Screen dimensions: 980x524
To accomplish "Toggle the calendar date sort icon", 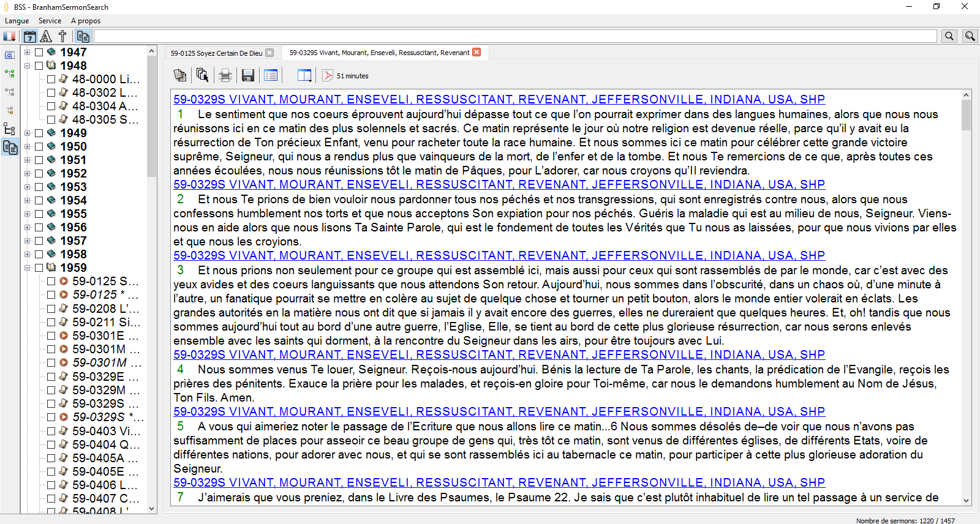I will click(29, 36).
